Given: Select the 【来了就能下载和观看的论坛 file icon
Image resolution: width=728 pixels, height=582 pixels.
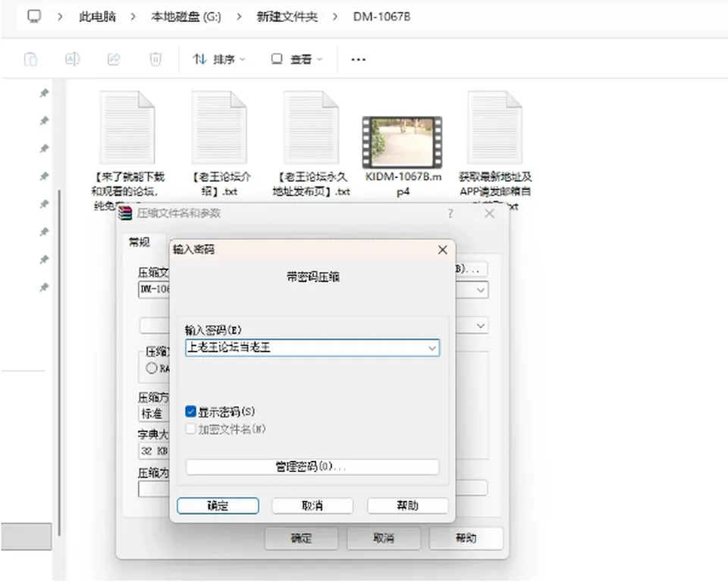Looking at the screenshot, I should pos(127,127).
